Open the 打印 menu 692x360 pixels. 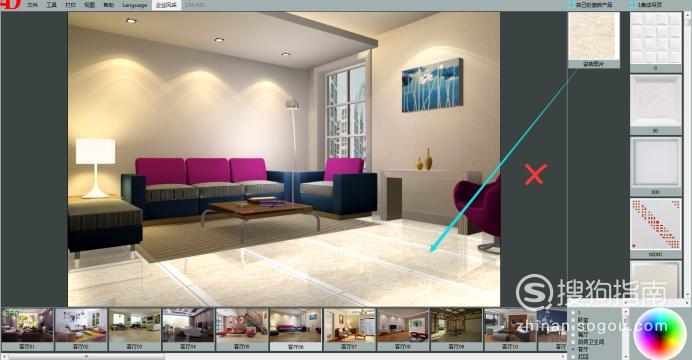pyautogui.click(x=71, y=5)
